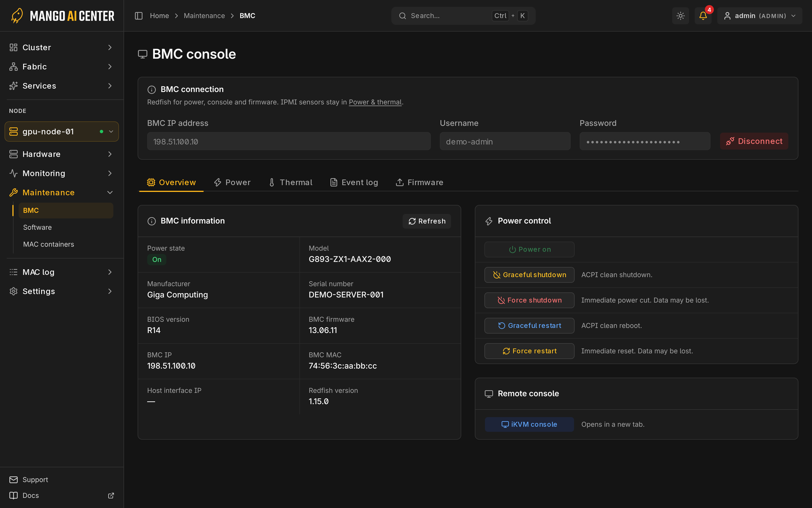Click the BMC connection info icon

tap(152, 89)
